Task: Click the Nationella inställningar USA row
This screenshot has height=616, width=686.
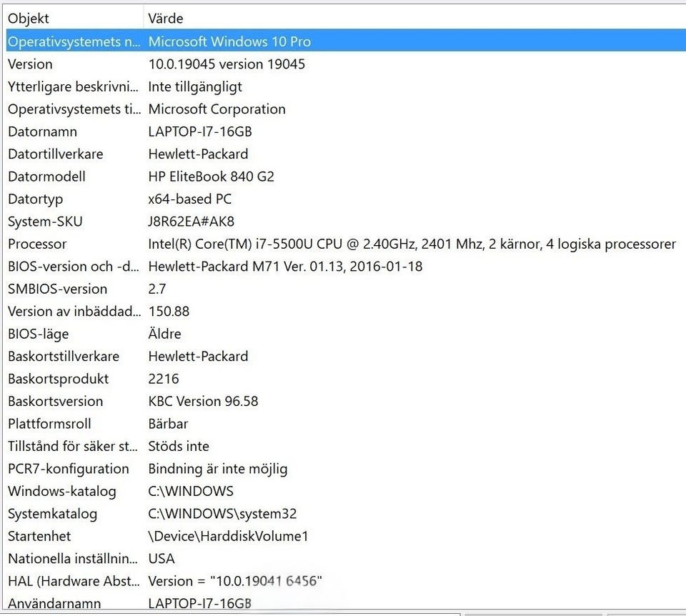Action: 161,558
